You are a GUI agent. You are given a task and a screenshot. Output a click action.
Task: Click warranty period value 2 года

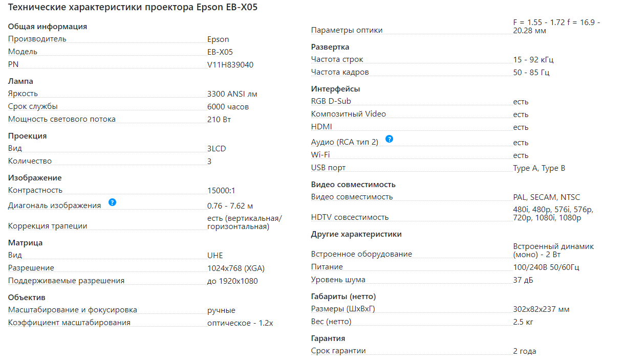tap(524, 351)
